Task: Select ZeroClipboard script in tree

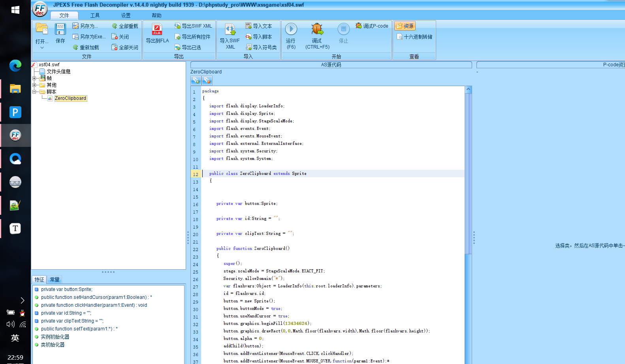Action: tap(70, 98)
